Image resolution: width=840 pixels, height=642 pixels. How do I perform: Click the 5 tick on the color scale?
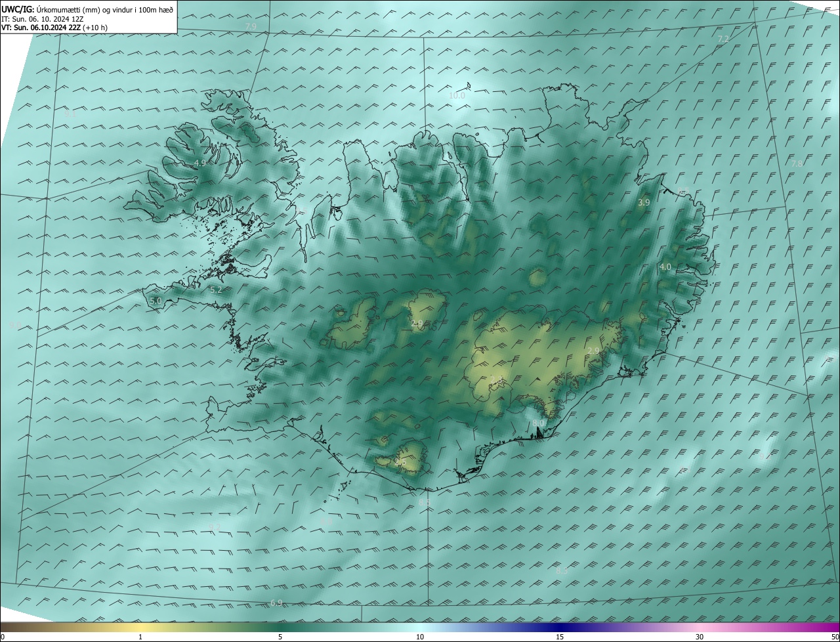click(280, 637)
